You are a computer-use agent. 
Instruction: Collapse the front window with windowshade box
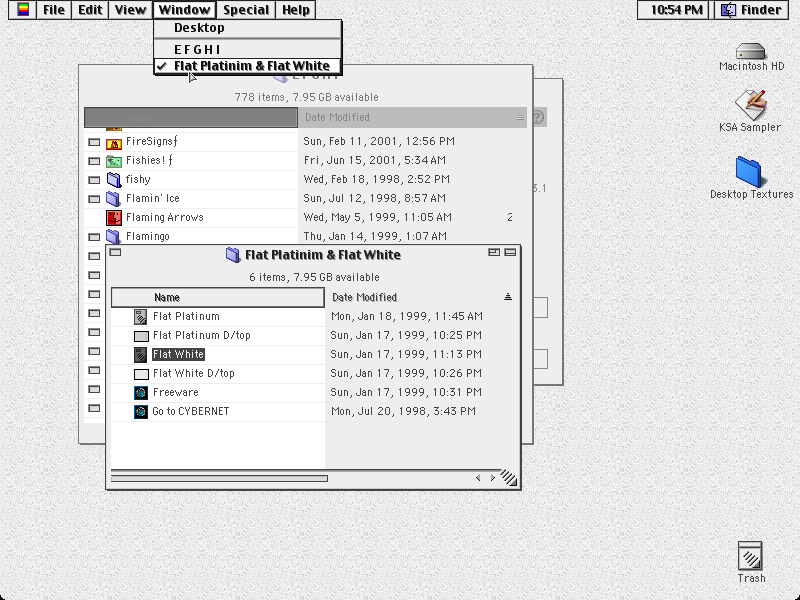510,252
